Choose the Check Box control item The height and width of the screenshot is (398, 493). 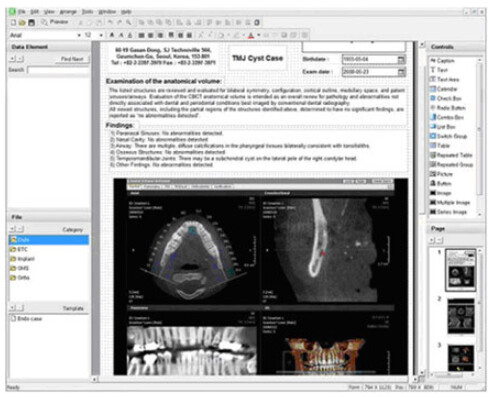click(446, 98)
